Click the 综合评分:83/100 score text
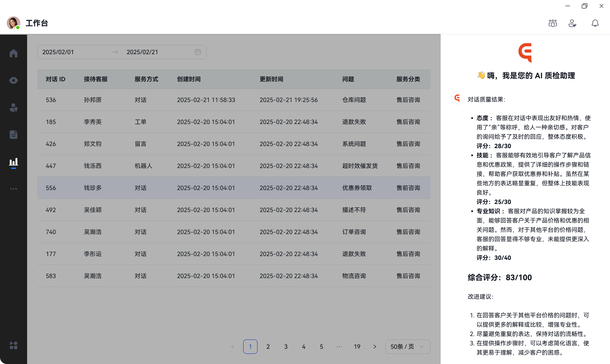610x364 pixels. 500,278
